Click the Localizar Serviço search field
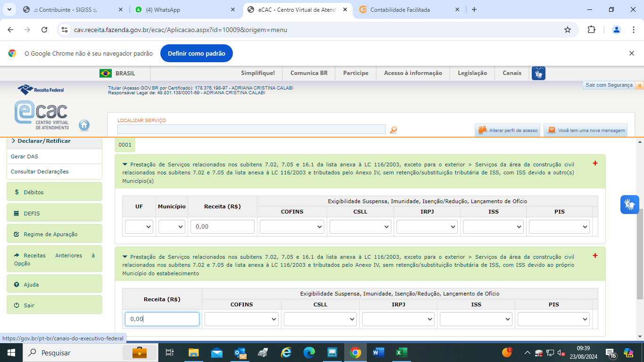 pyautogui.click(x=251, y=129)
